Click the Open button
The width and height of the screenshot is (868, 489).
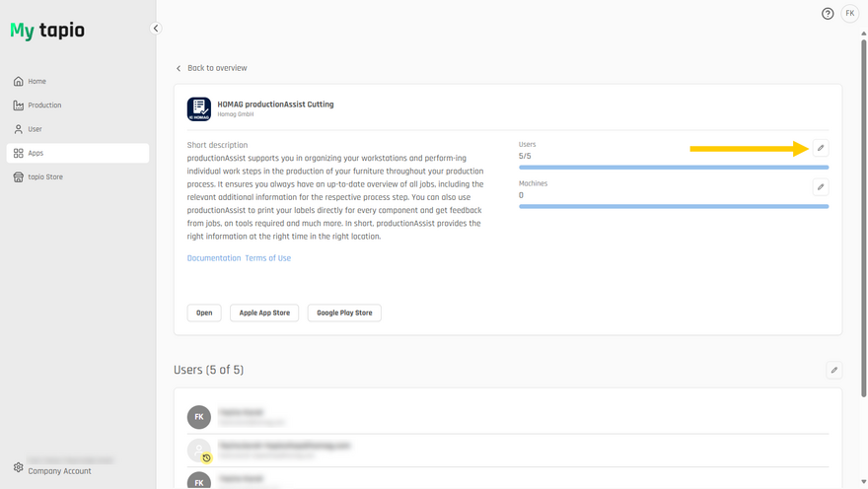(x=204, y=314)
